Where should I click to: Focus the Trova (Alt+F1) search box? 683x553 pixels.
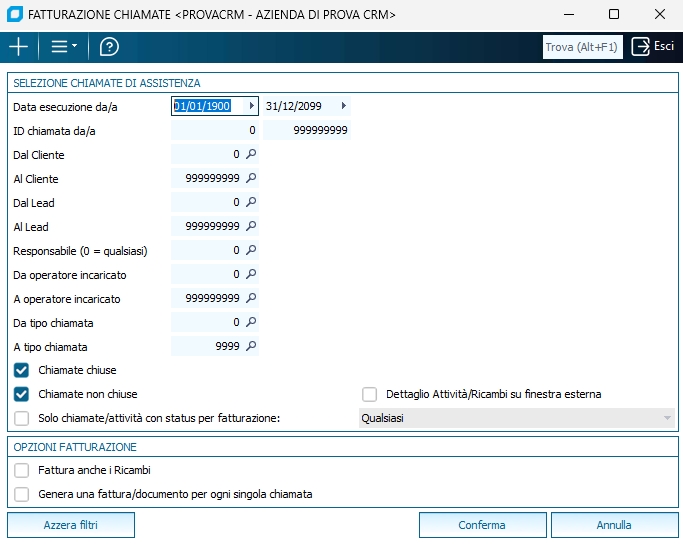582,47
